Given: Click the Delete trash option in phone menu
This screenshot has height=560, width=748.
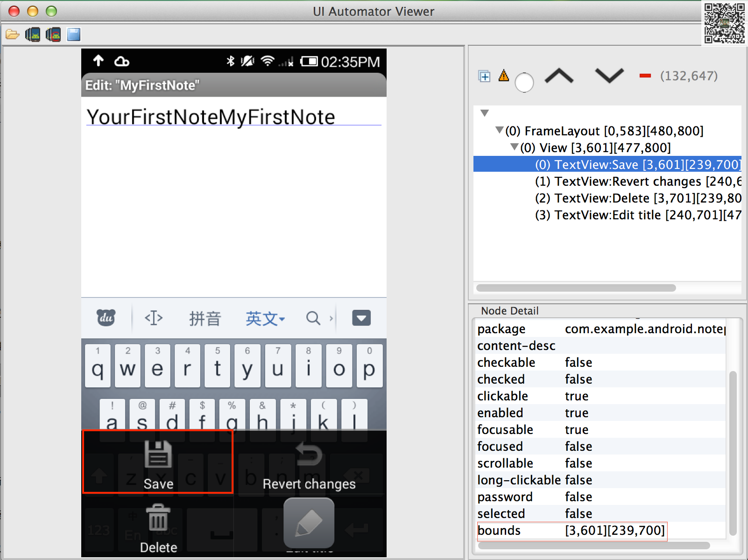Looking at the screenshot, I should point(158,526).
